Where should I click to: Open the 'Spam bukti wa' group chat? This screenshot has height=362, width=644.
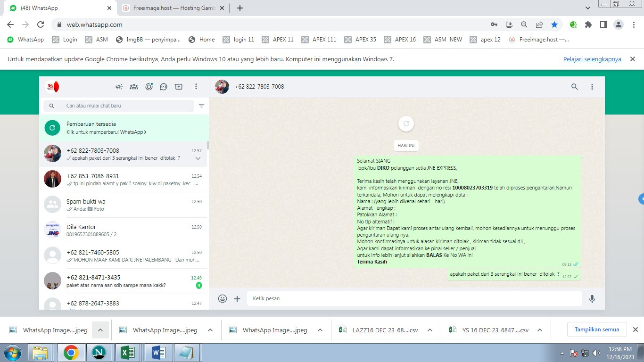tap(124, 205)
